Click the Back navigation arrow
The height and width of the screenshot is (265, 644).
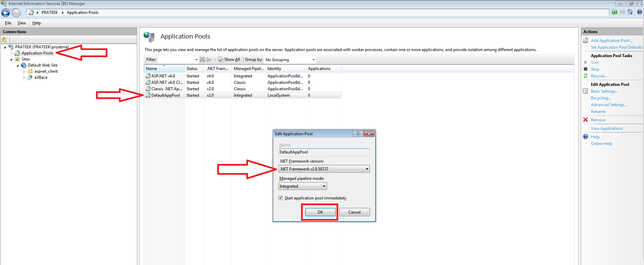pos(6,13)
